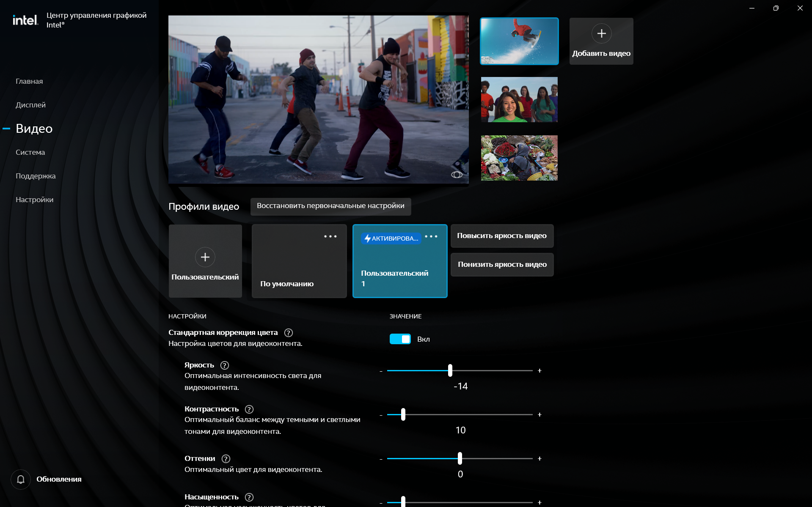Open Дисплей section in sidebar

point(30,105)
